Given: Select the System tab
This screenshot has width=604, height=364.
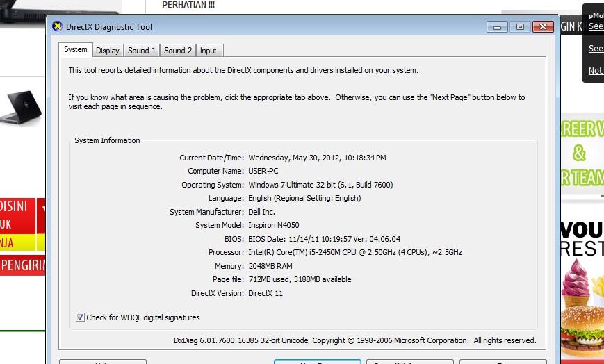Looking at the screenshot, I should (x=76, y=49).
